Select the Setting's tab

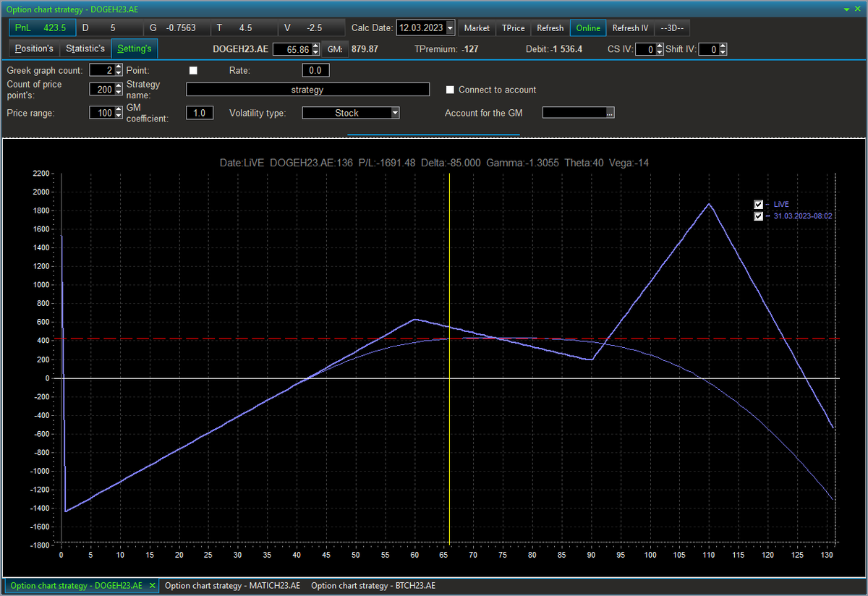click(x=135, y=48)
